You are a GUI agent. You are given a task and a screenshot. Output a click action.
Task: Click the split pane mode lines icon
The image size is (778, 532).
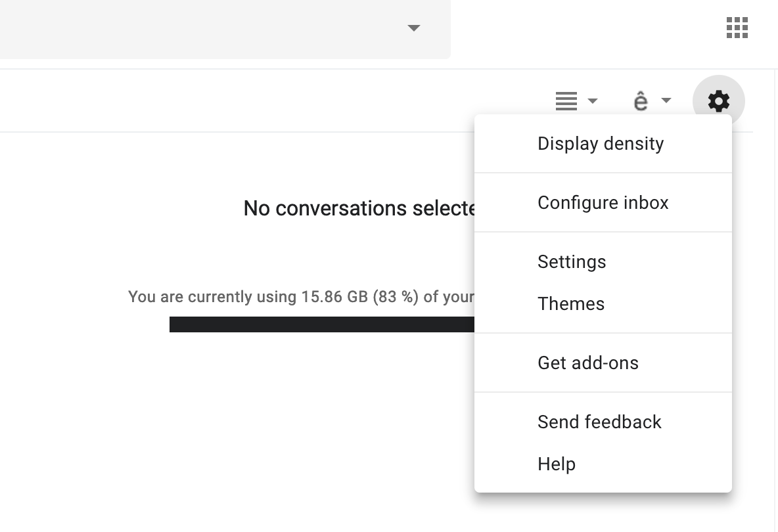(566, 101)
